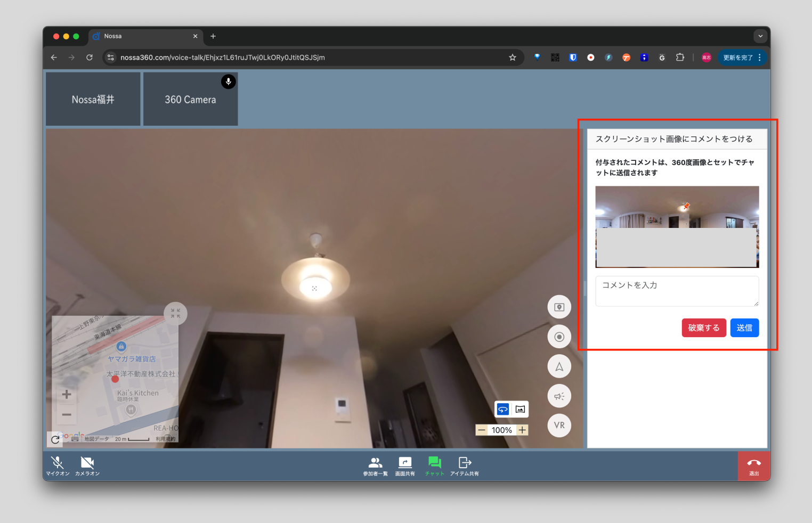Leave the call with 退出 button
Viewport: 812px width, 523px height.
[754, 466]
